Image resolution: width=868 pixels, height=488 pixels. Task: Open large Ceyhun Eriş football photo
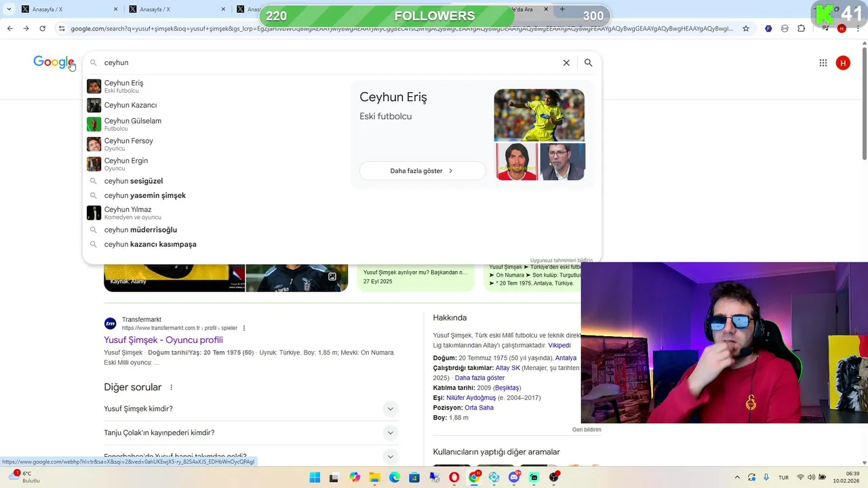539,115
